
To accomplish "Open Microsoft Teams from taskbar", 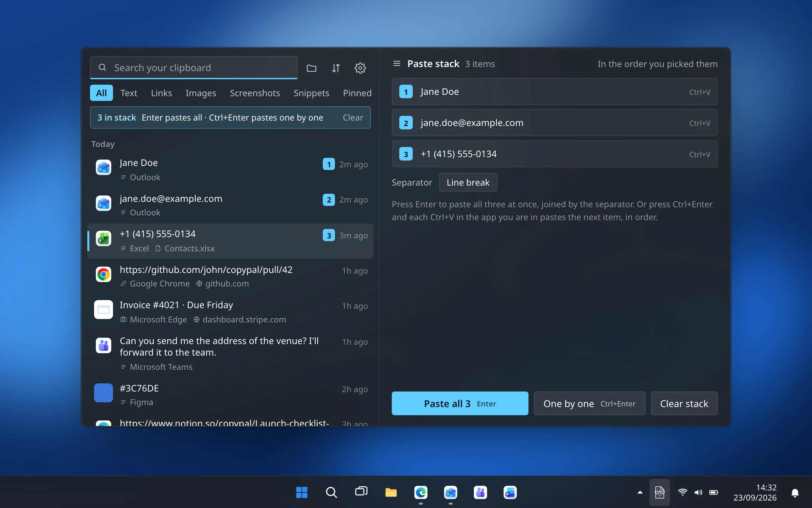I will 480,492.
